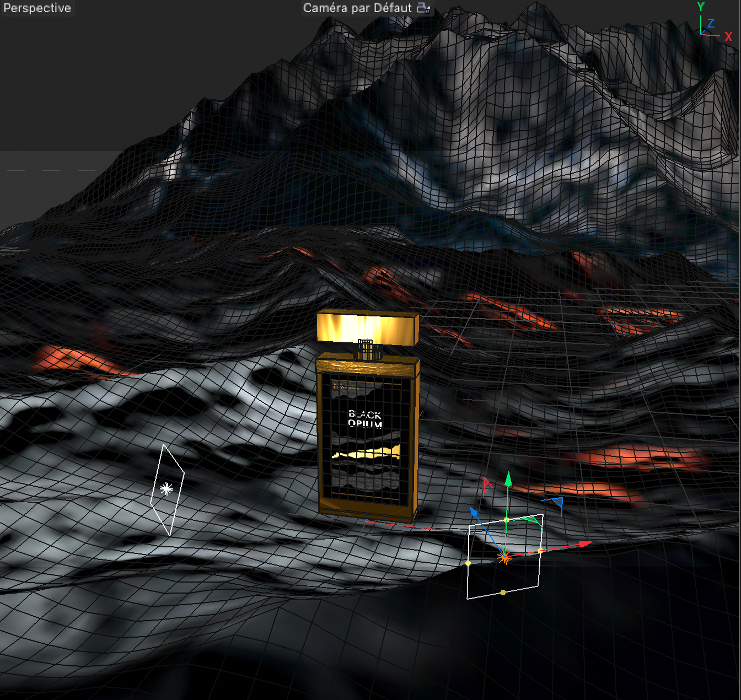Select the orange light origin at gizmo center
This screenshot has height=700, width=741.
tap(504, 558)
